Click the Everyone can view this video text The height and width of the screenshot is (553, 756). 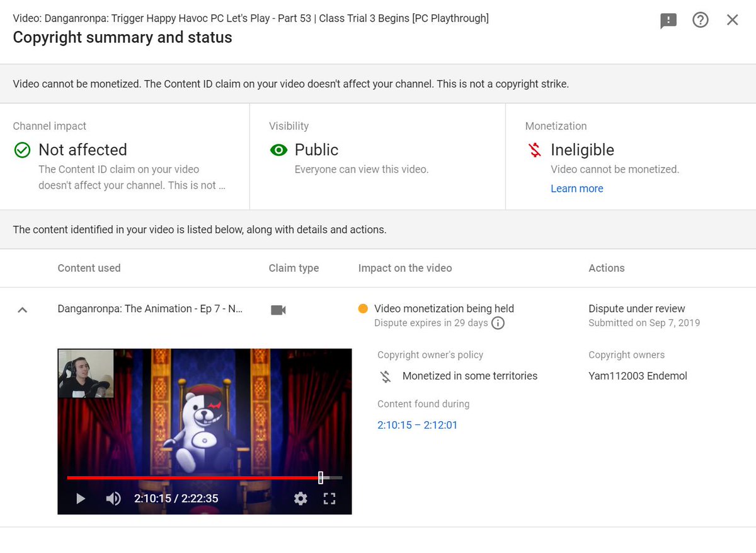pos(362,169)
